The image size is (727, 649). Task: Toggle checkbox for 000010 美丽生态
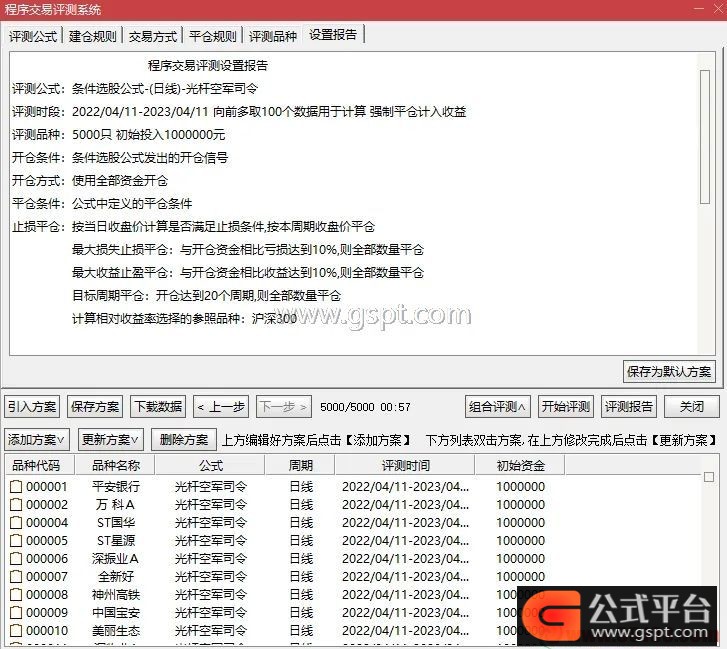16,630
